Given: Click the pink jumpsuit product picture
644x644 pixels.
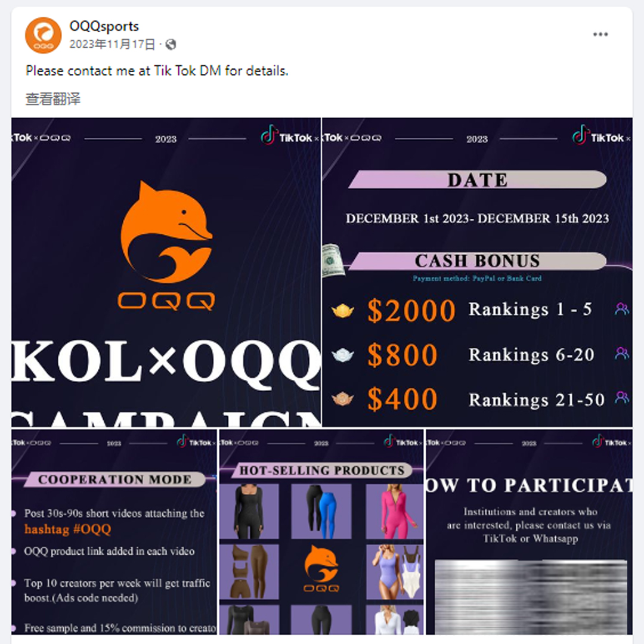Looking at the screenshot, I should (x=394, y=512).
